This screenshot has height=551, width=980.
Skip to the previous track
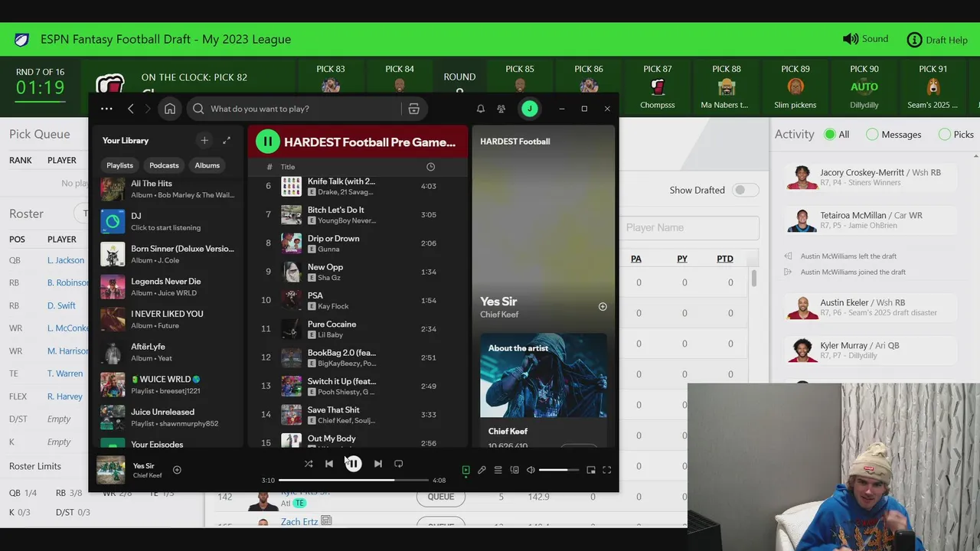329,464
